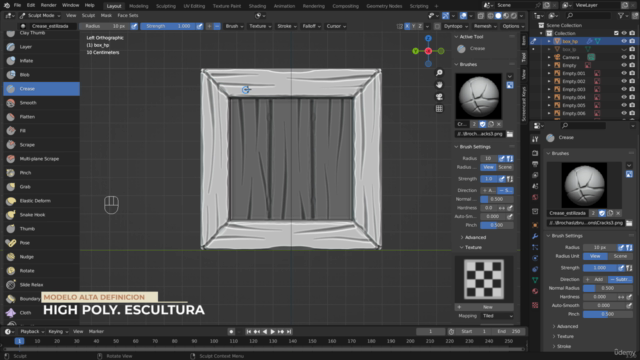Viewport: 640px width, 360px height.
Task: Toggle camera view icon in viewport
Action: 439,97
